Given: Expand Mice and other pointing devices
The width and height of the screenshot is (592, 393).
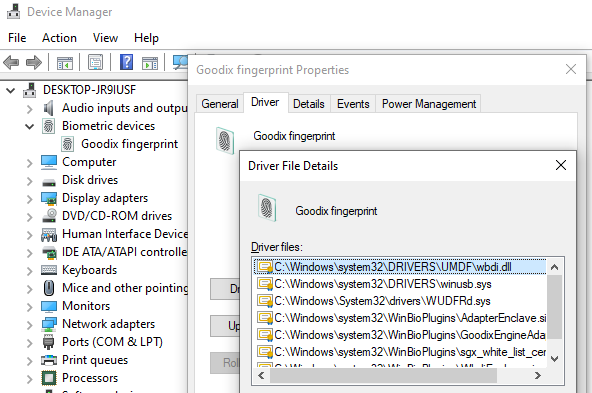Looking at the screenshot, I should click(29, 289).
